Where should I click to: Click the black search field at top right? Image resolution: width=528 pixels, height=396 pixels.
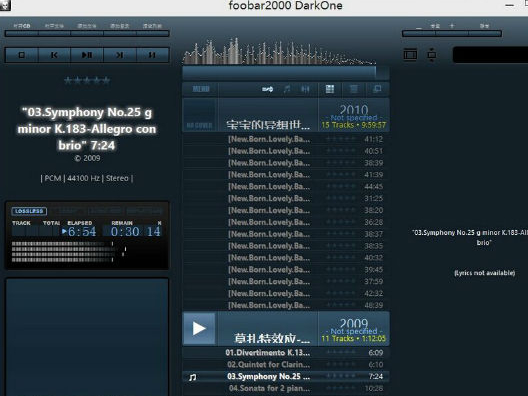(x=490, y=55)
